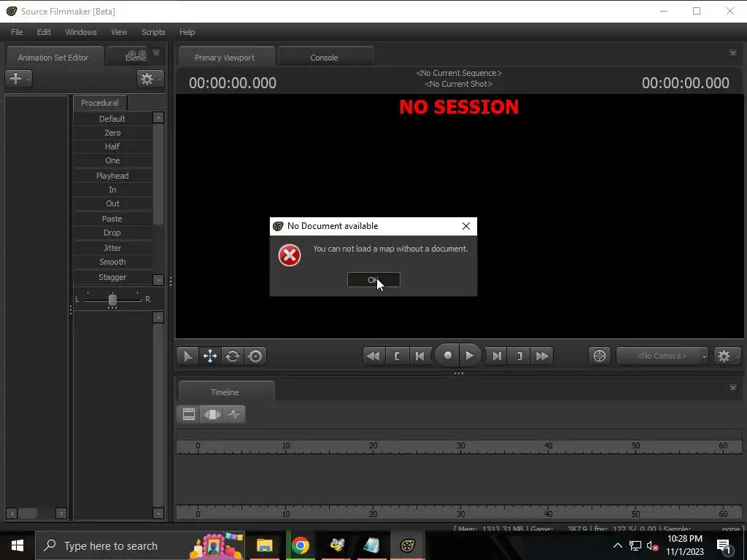Screen dimensions: 747x560
Task: Select the Procedural presets tab
Action: (x=99, y=103)
